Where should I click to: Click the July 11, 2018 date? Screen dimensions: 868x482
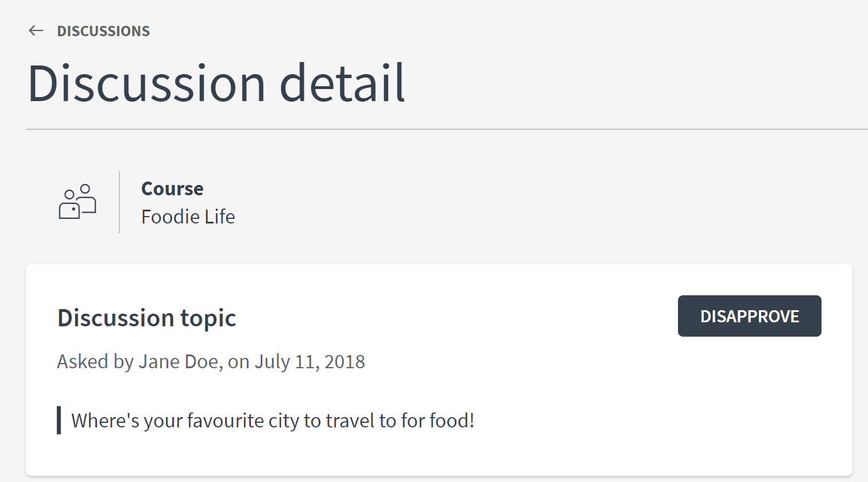pyautogui.click(x=310, y=361)
